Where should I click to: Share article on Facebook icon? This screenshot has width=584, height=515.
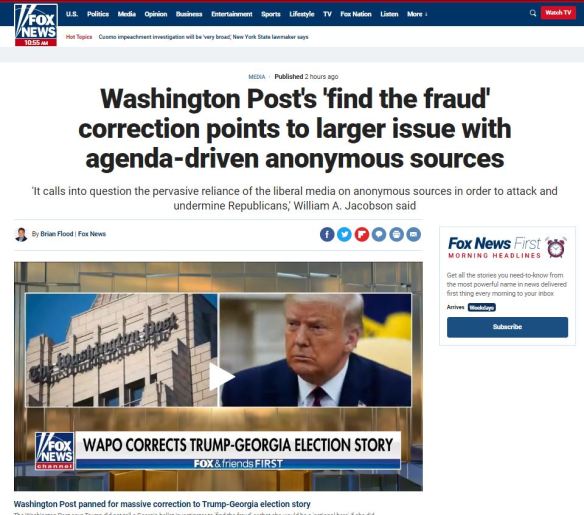click(327, 234)
